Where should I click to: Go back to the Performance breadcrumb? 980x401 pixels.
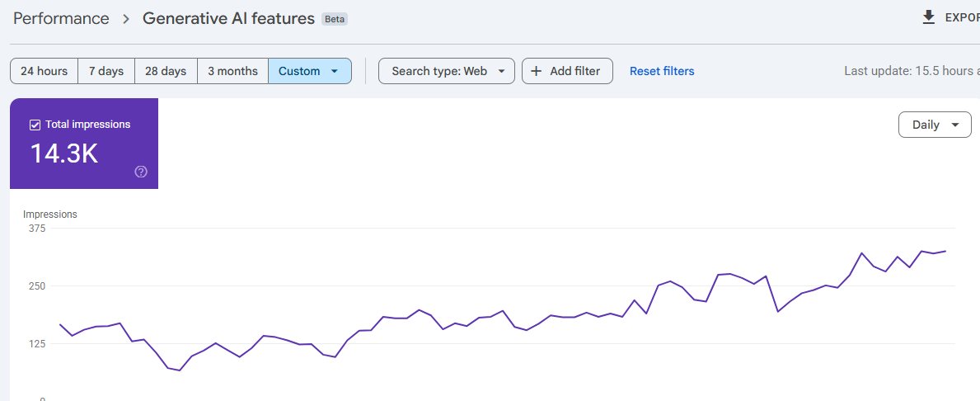tap(61, 19)
